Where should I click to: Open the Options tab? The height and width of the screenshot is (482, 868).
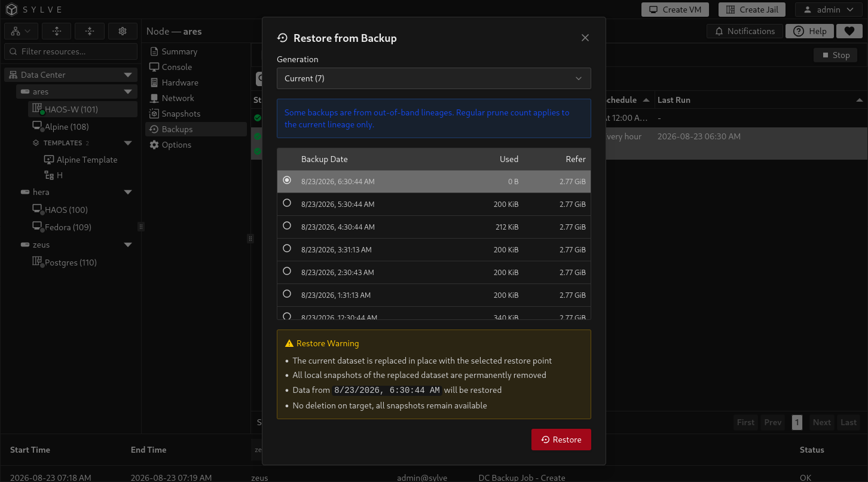pyautogui.click(x=196, y=145)
